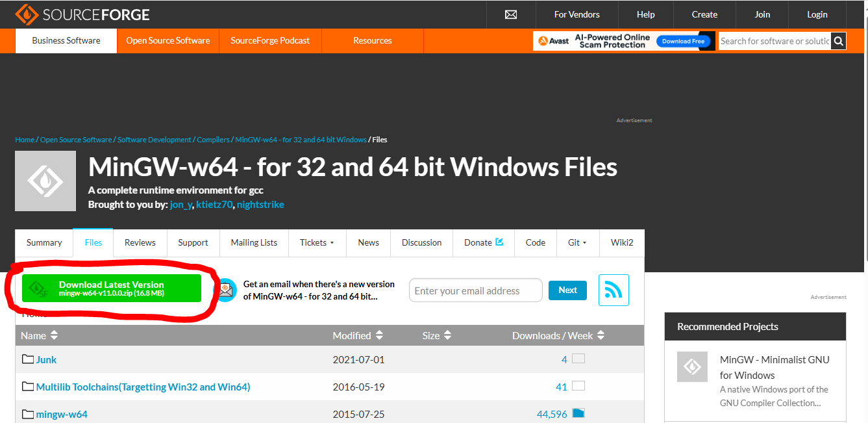Open the Resources menu

pos(373,40)
